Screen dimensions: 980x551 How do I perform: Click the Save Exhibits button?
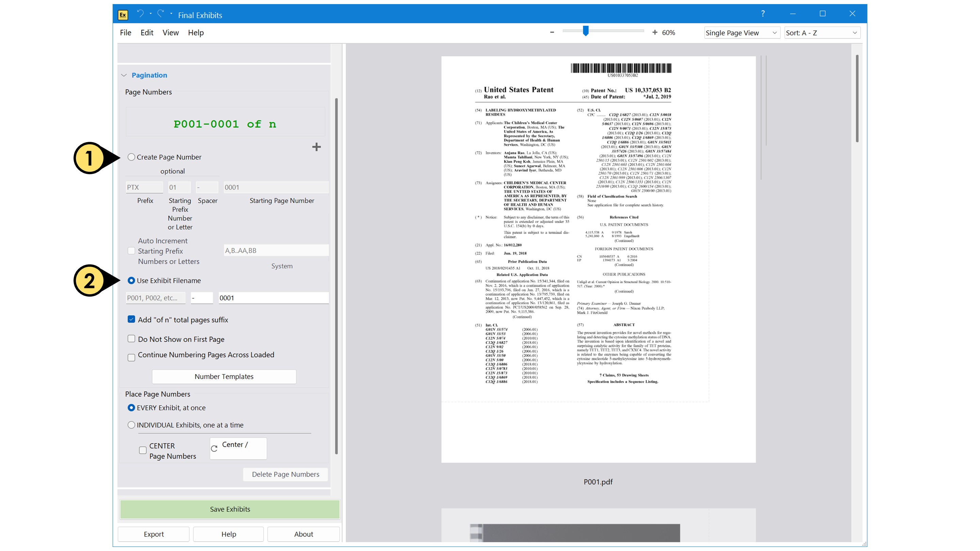229,509
